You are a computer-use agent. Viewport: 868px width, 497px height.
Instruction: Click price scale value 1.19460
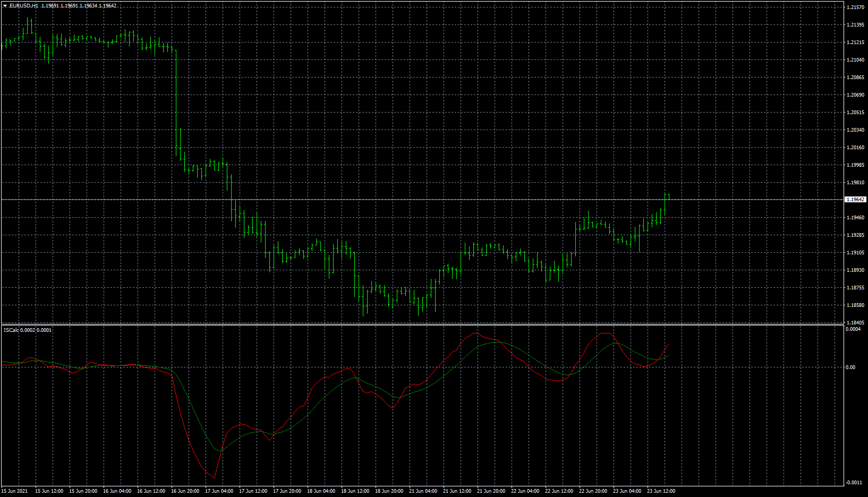point(855,218)
